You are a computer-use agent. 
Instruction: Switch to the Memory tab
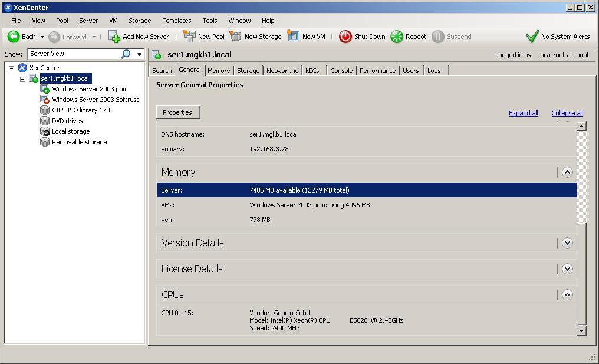point(219,71)
